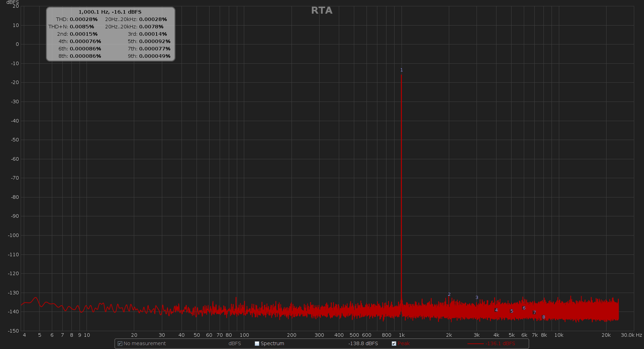Viewport: 644px width, 349px height.
Task: Enable the Spectrum trace checkbox
Action: [257, 344]
